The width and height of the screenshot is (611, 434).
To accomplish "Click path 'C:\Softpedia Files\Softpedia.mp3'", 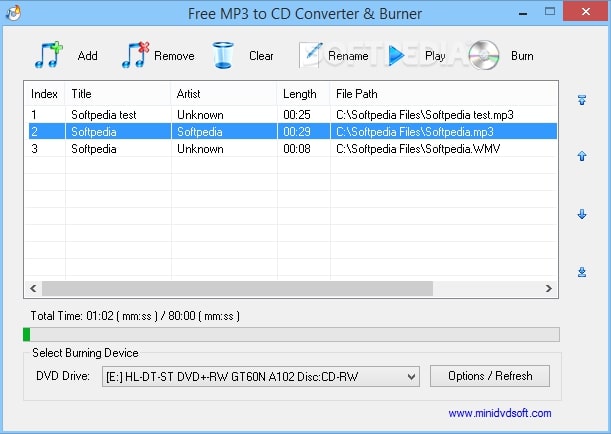I will point(415,132).
